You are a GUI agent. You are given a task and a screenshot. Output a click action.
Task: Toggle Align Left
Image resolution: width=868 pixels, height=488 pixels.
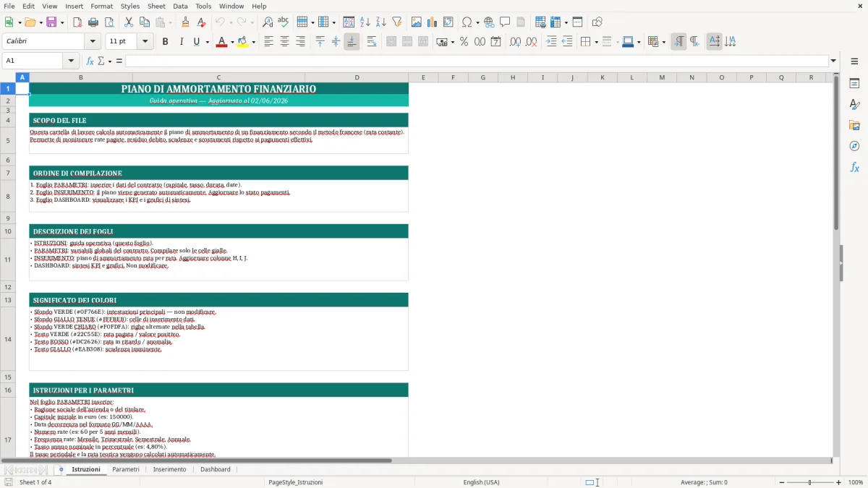tap(268, 42)
